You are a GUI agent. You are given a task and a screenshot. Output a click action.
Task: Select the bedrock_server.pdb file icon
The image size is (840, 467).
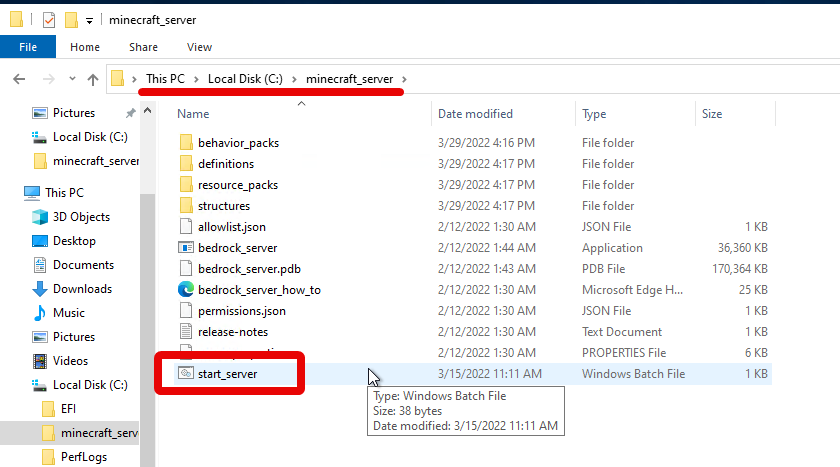click(186, 268)
